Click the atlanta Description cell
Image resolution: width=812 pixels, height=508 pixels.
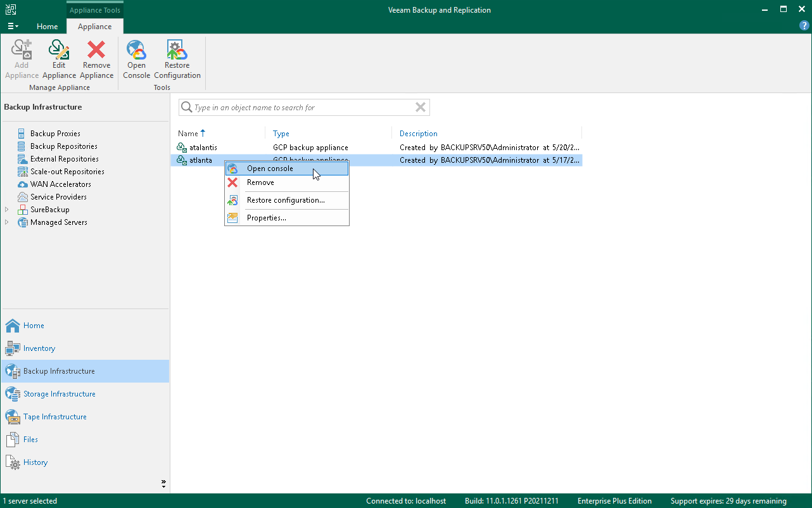(490, 160)
